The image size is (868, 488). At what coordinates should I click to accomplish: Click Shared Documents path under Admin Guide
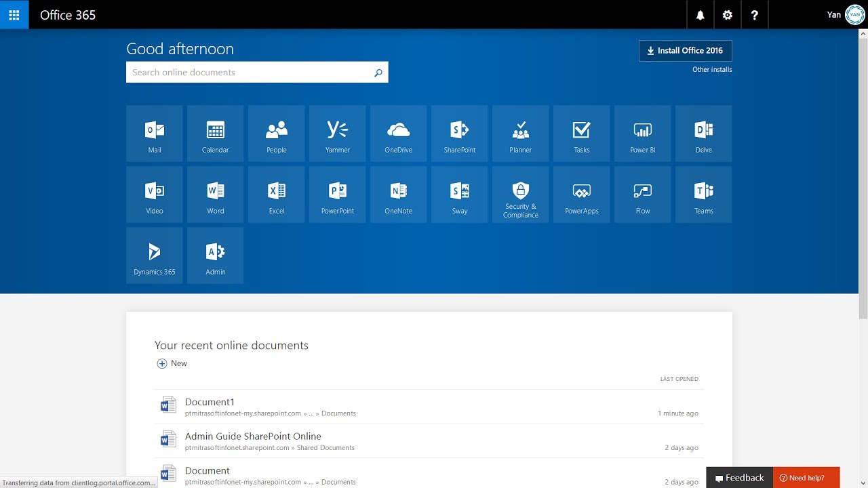[325, 448]
